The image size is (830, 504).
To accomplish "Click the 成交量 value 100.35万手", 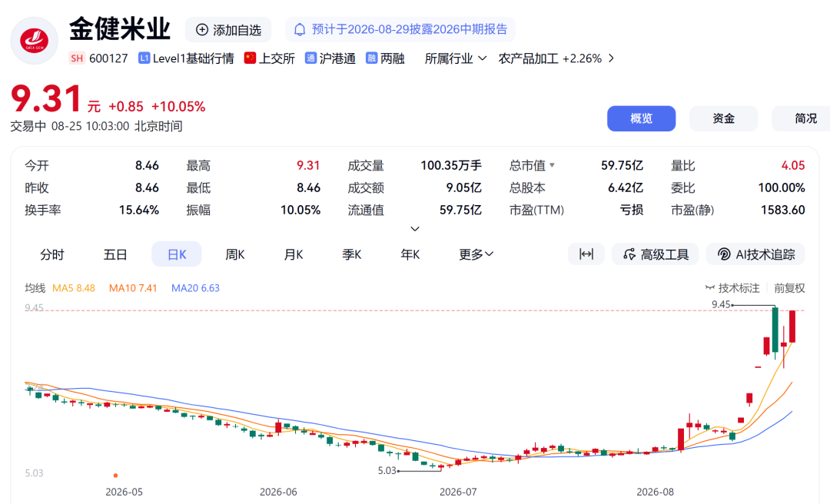I will (x=451, y=165).
